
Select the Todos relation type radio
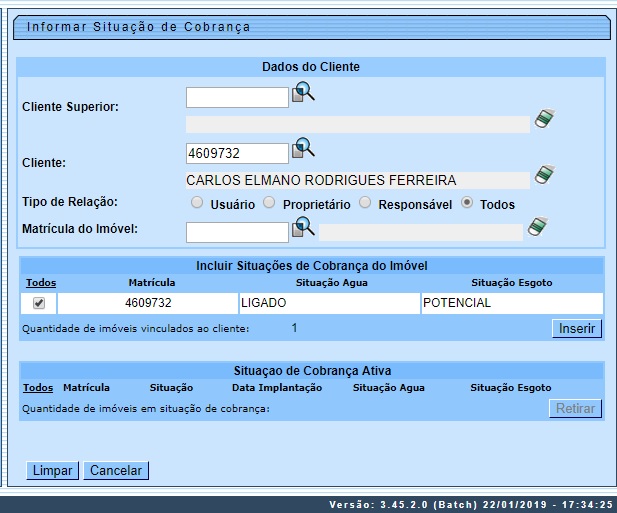(467, 203)
